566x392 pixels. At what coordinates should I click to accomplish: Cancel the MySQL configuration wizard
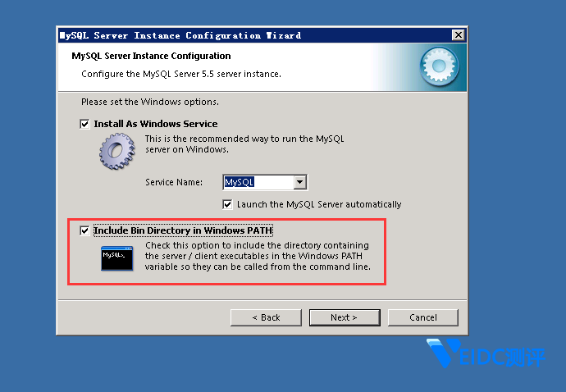click(x=422, y=317)
